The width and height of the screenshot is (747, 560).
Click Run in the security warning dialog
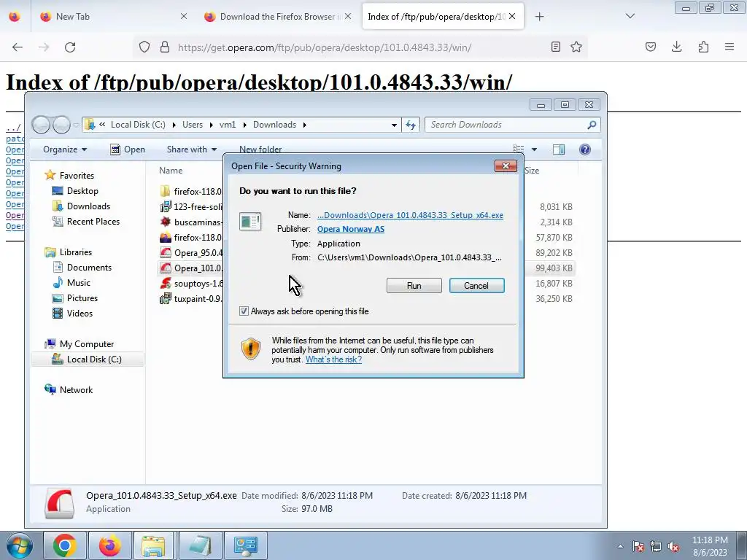point(414,286)
